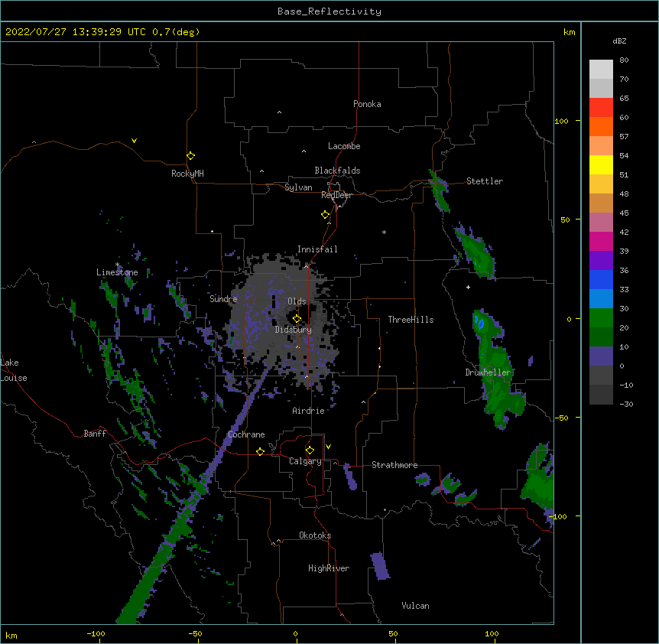Click the Stettler city label
Viewport: 659px width, 644px height.
(x=485, y=181)
